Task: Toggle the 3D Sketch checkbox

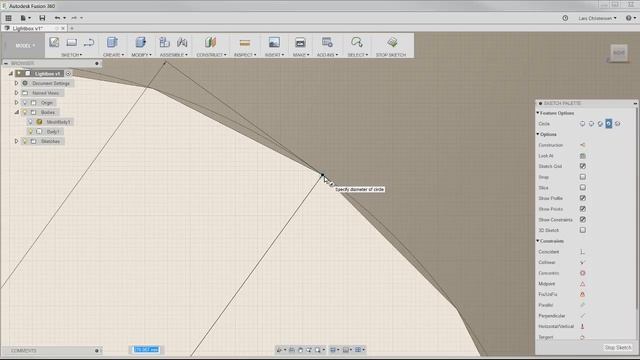Action: point(582,230)
